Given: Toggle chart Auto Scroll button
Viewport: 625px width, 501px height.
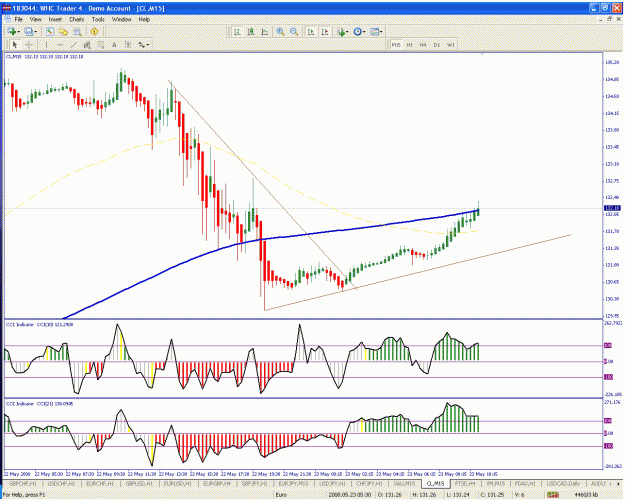Looking at the screenshot, I should coord(311,31).
